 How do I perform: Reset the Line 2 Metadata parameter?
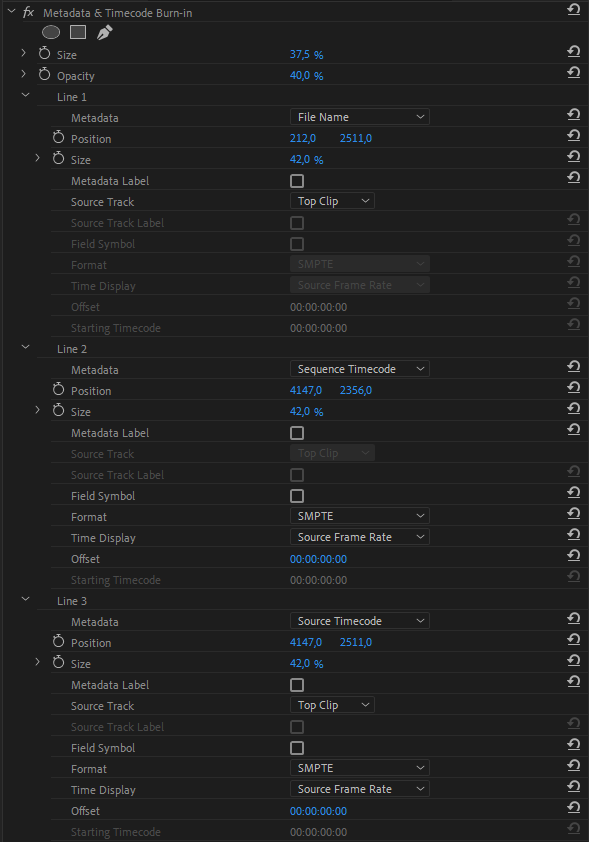(573, 366)
